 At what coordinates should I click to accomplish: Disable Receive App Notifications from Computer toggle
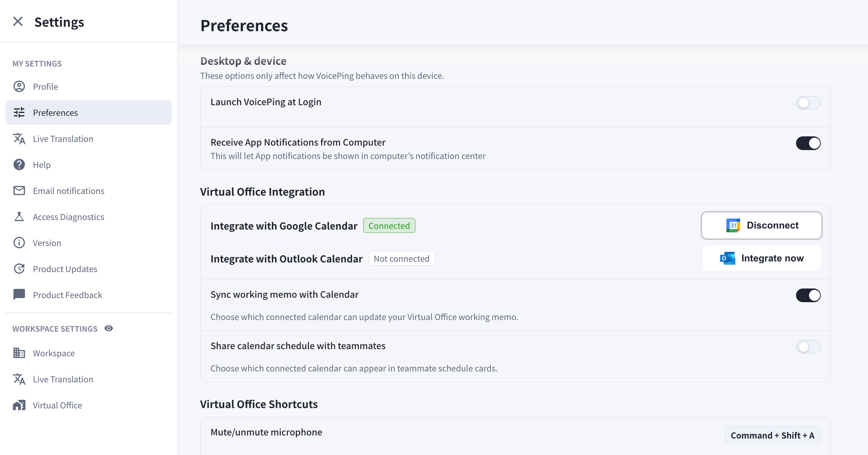pos(808,143)
